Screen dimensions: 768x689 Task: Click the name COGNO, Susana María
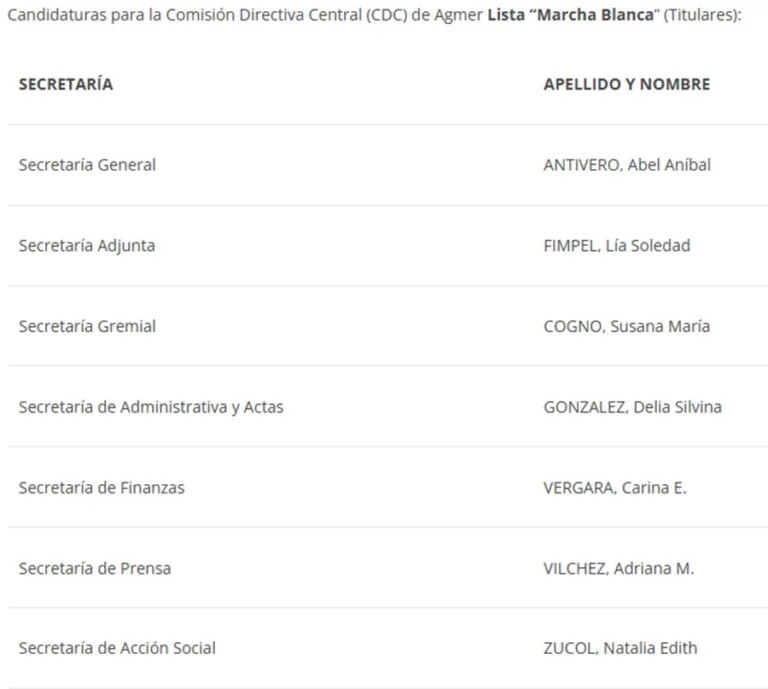coord(627,326)
